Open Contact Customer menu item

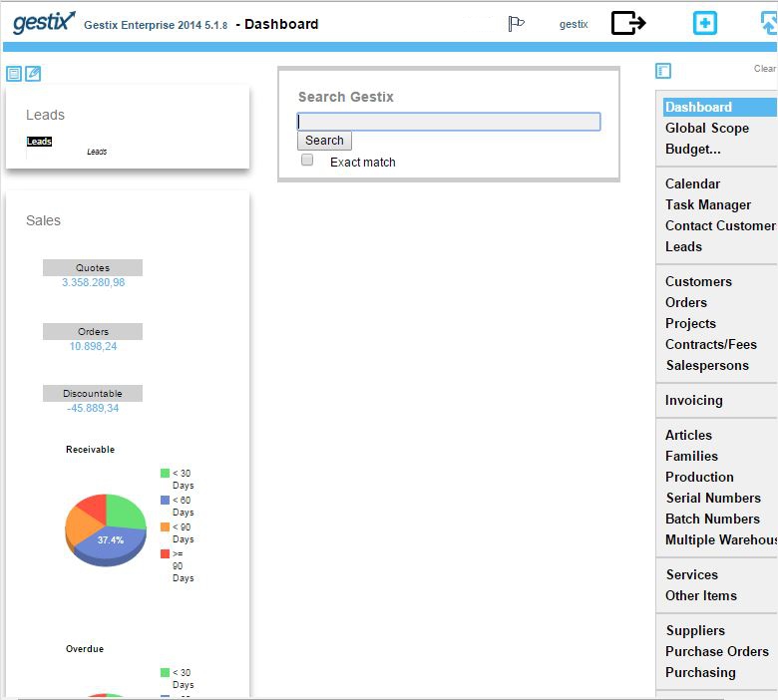coord(721,225)
